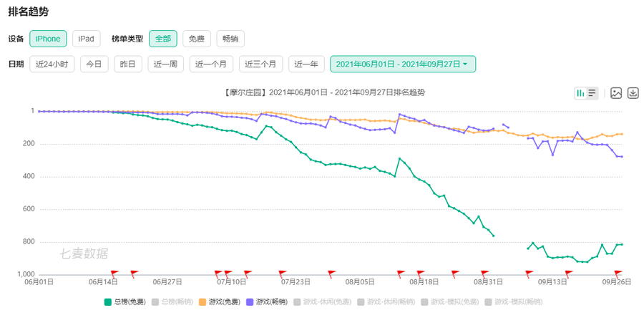Click the red flag near 06月14日
Viewport: 644px width, 318px height.
click(114, 273)
